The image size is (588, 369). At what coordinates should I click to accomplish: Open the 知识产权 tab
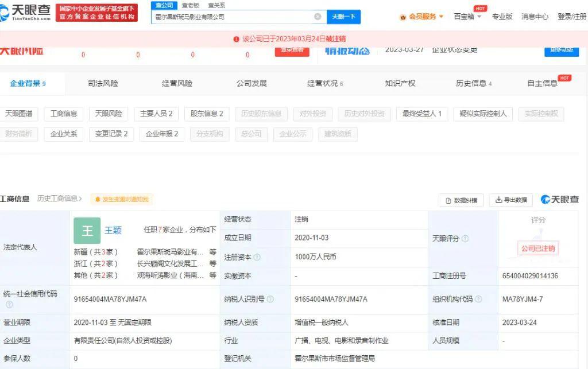[400, 83]
